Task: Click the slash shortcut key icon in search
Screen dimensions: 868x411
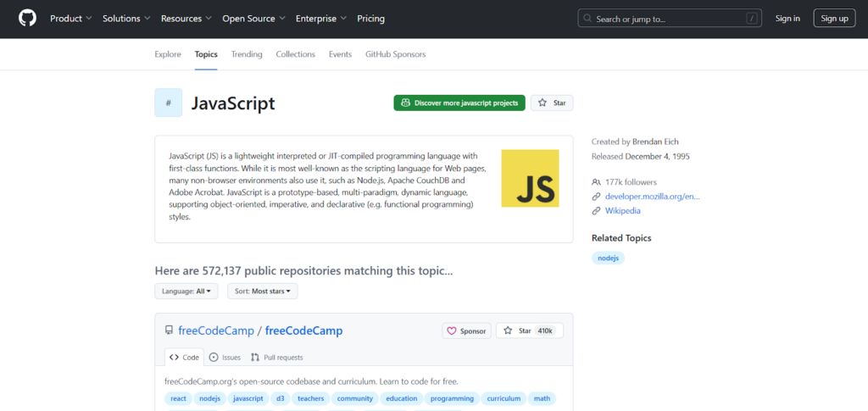Action: tap(751, 19)
